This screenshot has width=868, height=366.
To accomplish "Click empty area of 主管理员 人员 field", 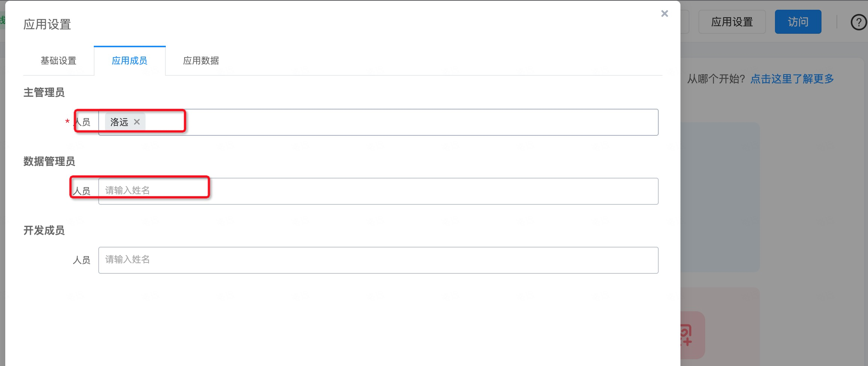I will [x=401, y=122].
